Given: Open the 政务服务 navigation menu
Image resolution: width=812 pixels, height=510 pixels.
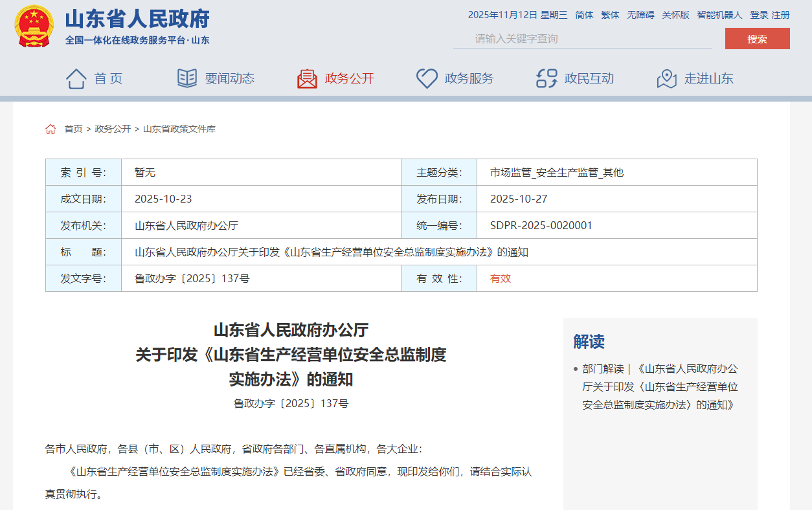Looking at the screenshot, I should pyautogui.click(x=469, y=79).
